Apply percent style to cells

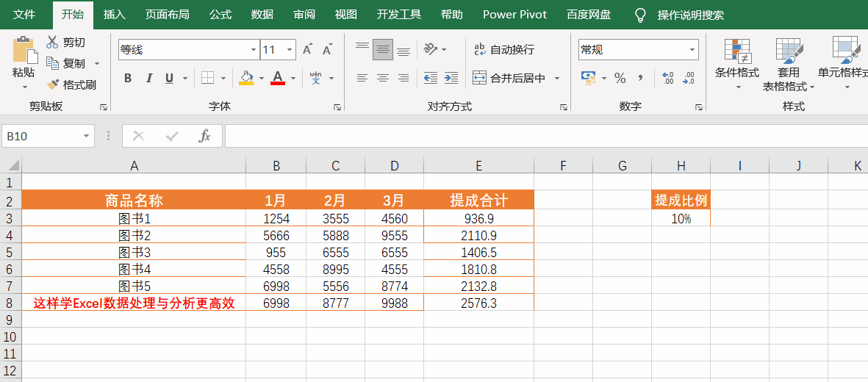pyautogui.click(x=620, y=78)
